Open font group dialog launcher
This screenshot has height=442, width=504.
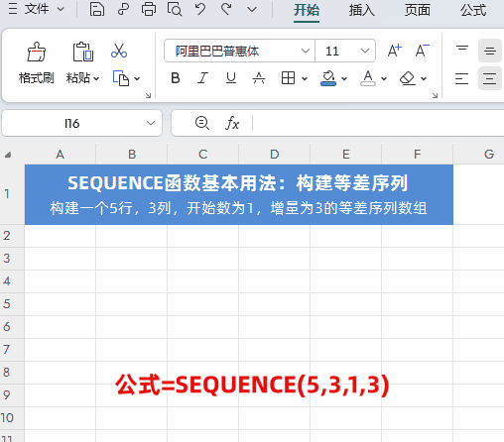click(435, 95)
